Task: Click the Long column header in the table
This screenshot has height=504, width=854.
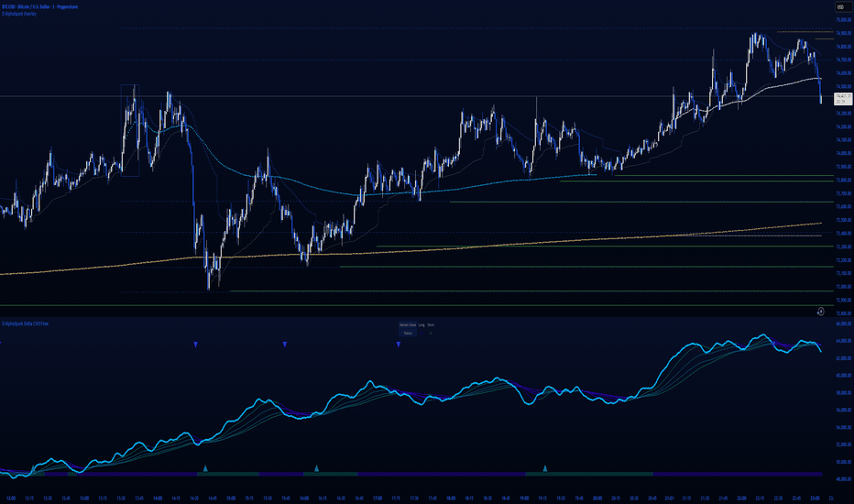Action: point(421,325)
